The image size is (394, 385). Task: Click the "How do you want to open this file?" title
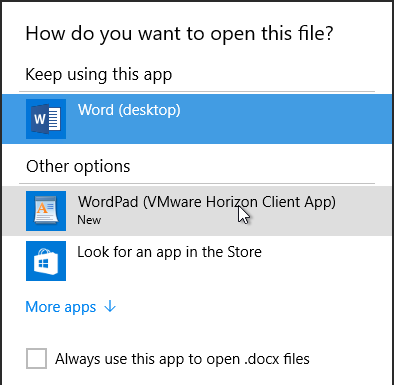coord(180,34)
